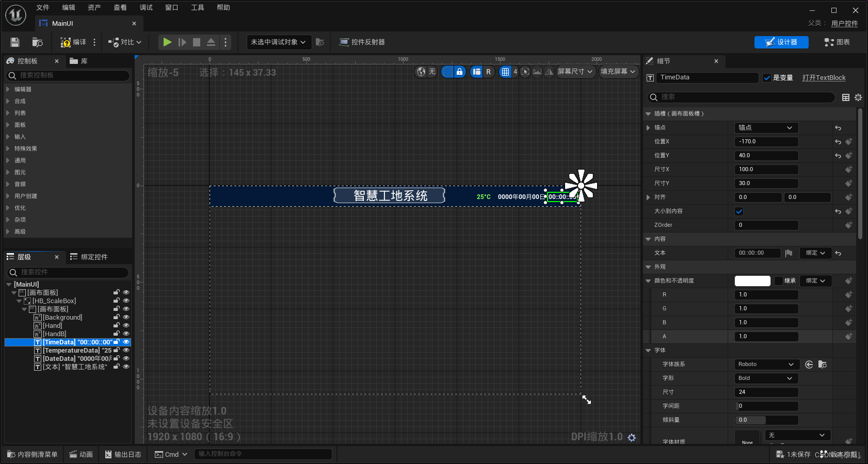Switch to 图表 graph mode

tap(837, 42)
